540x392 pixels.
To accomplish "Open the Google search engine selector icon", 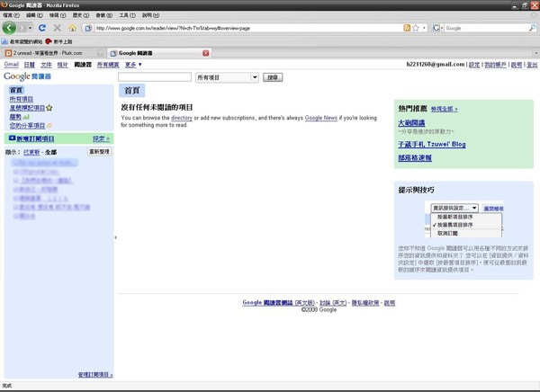I will [437, 28].
